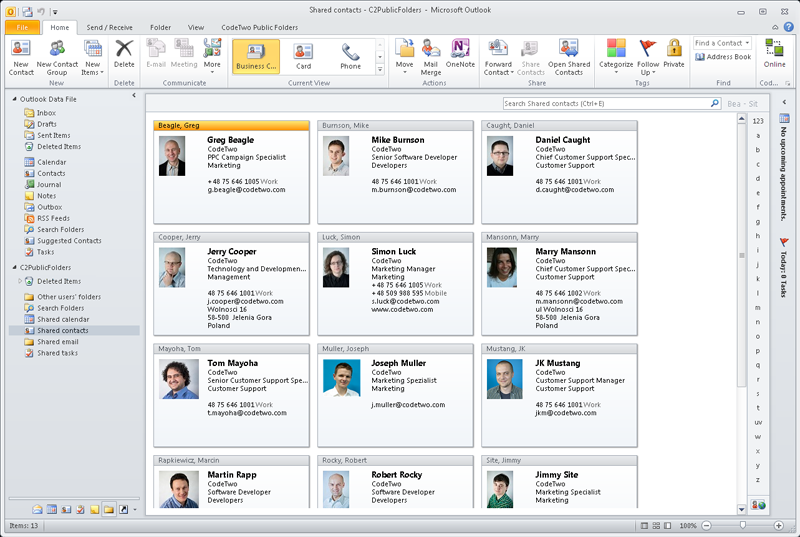Switch to Contacts in navigation bar
The width and height of the screenshot is (800, 537).
tap(66, 509)
